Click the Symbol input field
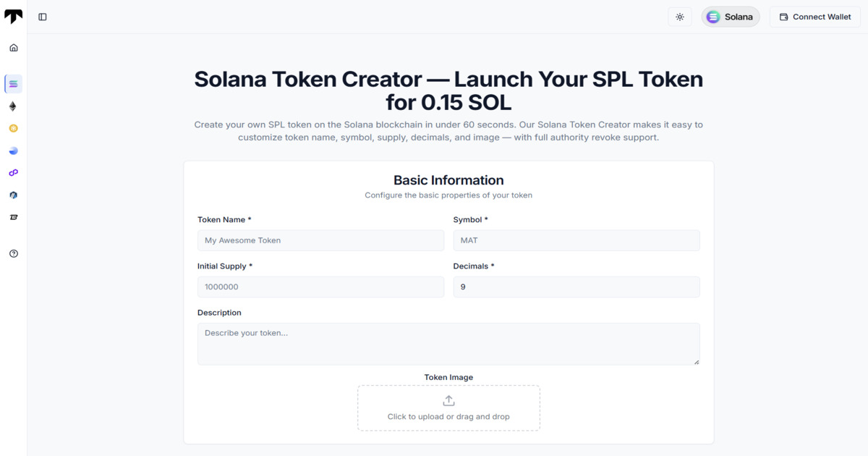Image resolution: width=868 pixels, height=456 pixels. tap(576, 240)
